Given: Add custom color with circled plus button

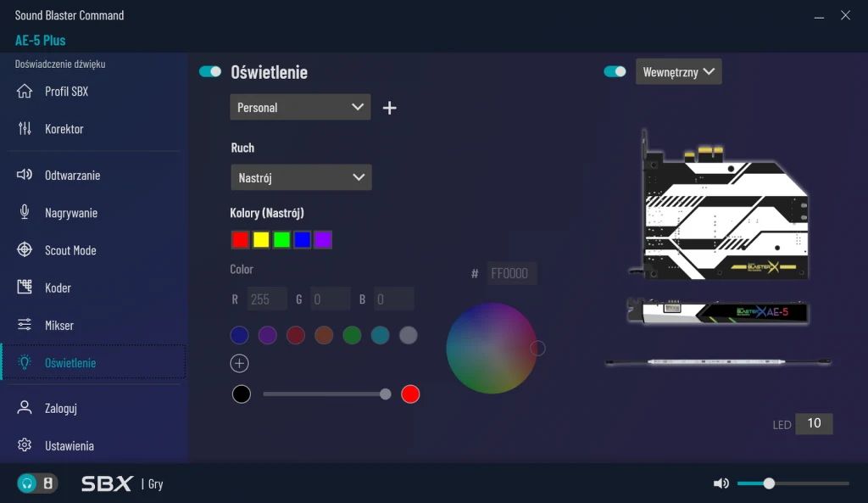Looking at the screenshot, I should (x=240, y=364).
